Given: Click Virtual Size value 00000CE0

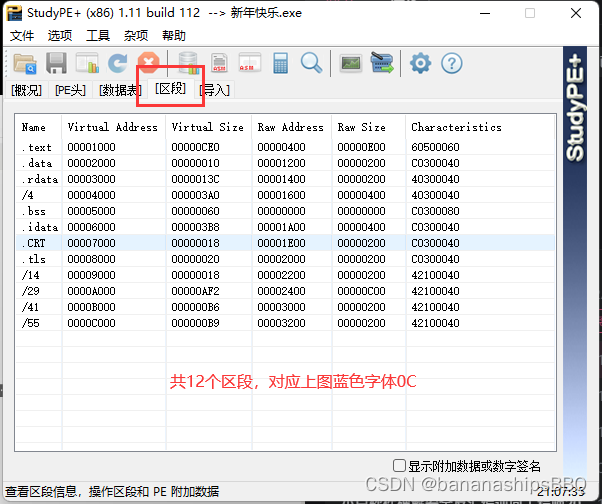Looking at the screenshot, I should click(x=195, y=147).
